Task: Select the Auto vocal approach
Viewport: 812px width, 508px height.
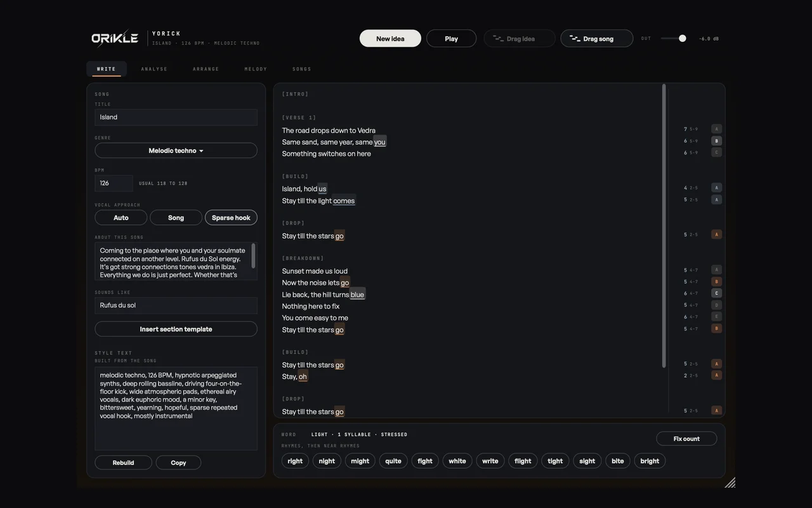Action: point(121,218)
